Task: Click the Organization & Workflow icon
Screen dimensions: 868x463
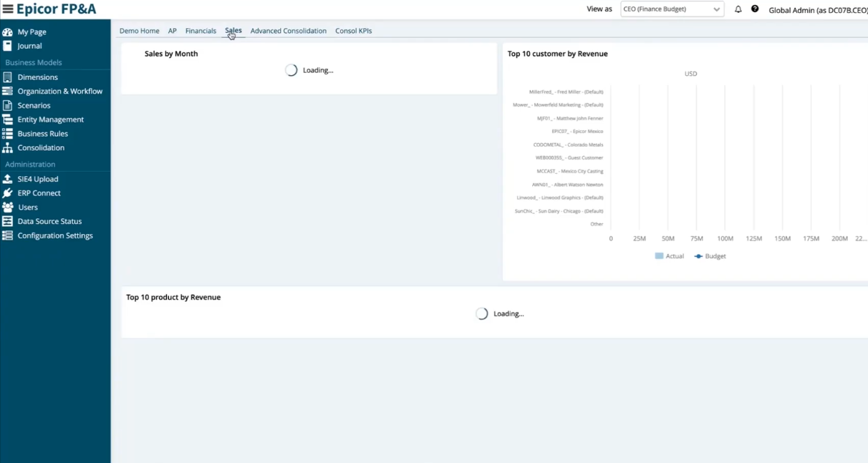Action: [7, 92]
